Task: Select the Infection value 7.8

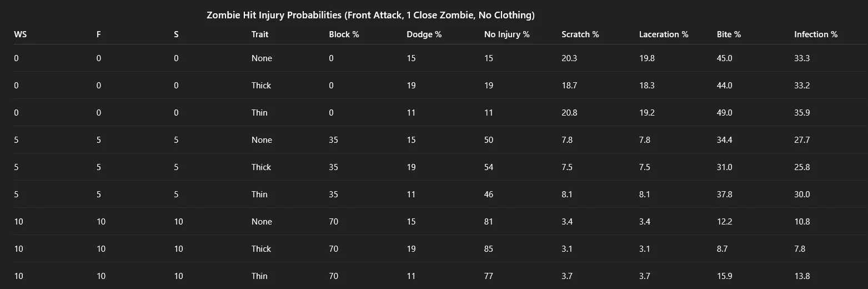Action: (x=800, y=249)
